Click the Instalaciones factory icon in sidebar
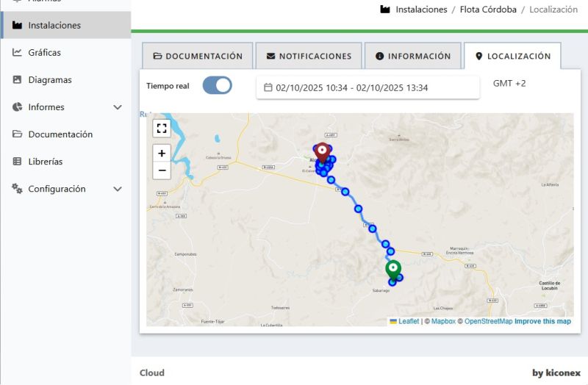 tap(17, 25)
